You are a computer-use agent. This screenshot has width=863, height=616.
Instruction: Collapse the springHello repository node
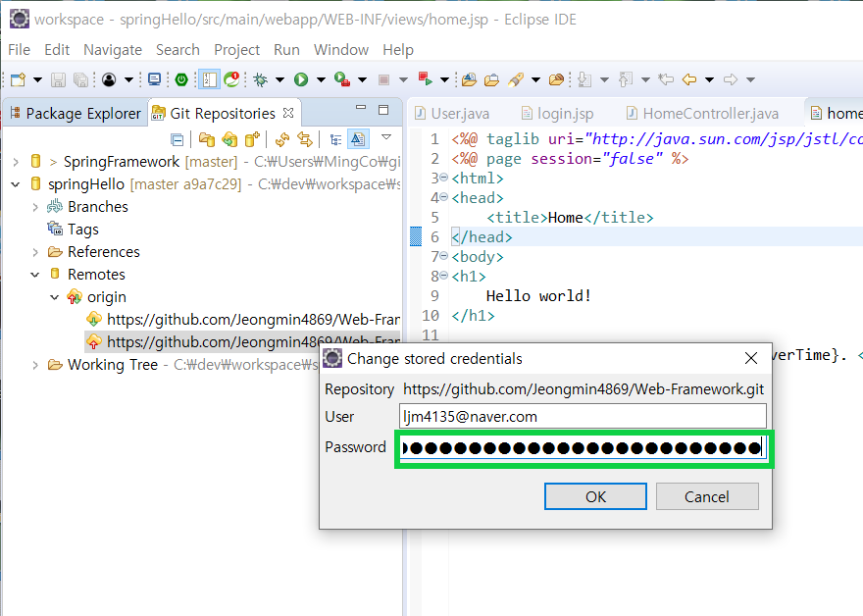pos(16,184)
